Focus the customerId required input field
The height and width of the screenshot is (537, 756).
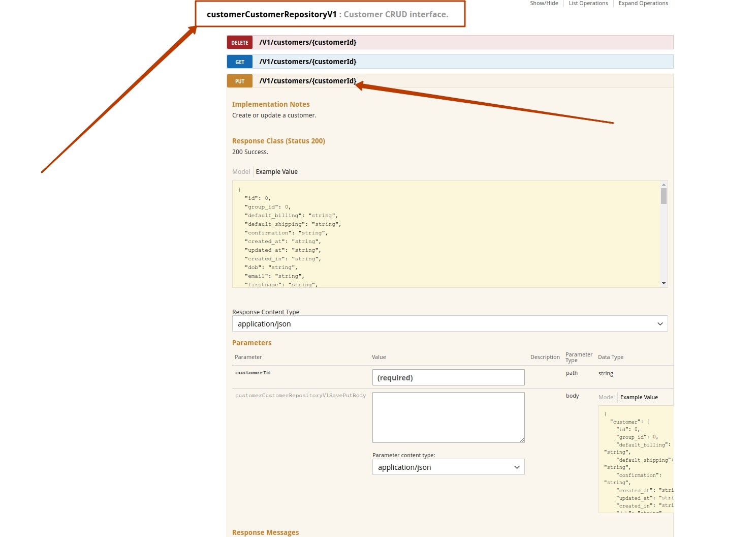(448, 377)
